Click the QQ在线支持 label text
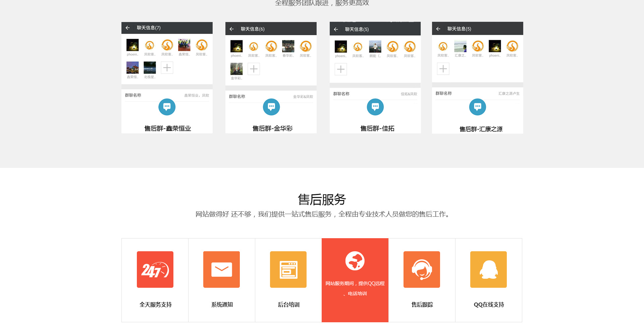The image size is (644, 335). [x=489, y=305]
